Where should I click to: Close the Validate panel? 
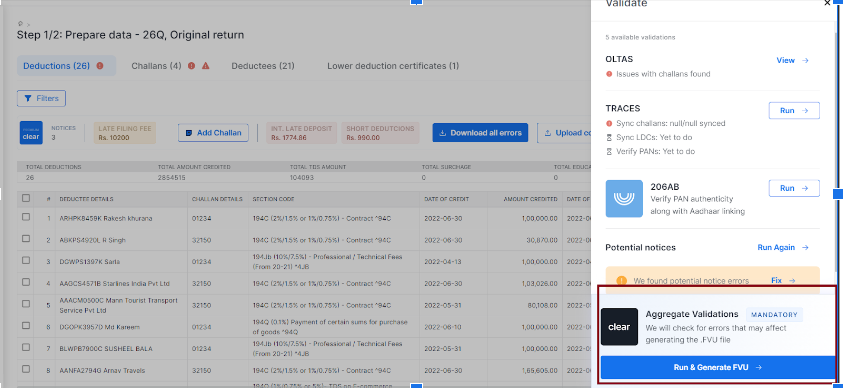(827, 3)
